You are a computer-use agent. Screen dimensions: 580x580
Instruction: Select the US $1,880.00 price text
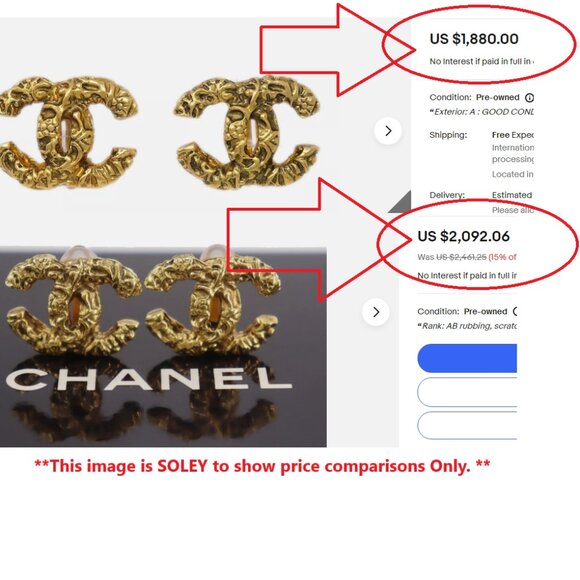point(474,39)
